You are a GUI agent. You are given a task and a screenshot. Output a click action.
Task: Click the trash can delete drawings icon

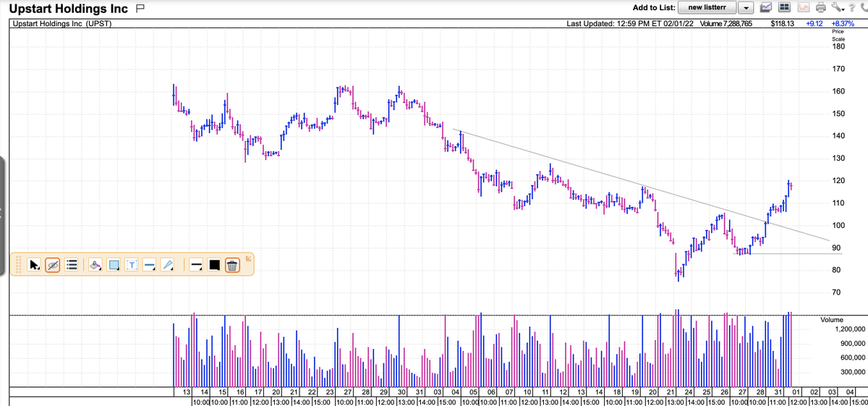(x=232, y=265)
